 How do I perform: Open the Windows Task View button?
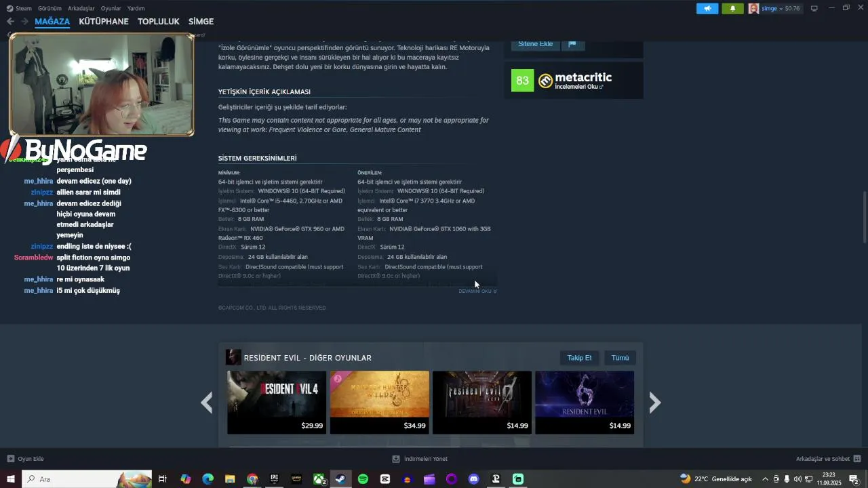pyautogui.click(x=163, y=479)
